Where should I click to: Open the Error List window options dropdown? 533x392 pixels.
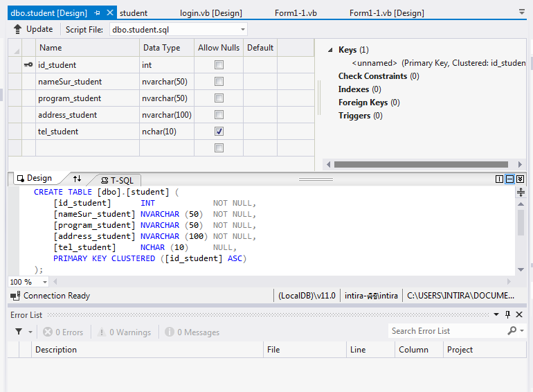click(496, 314)
